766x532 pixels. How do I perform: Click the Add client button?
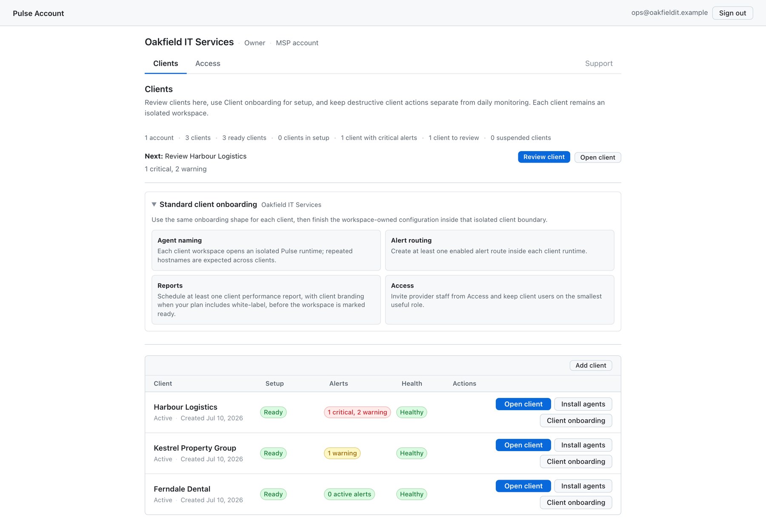pos(591,366)
